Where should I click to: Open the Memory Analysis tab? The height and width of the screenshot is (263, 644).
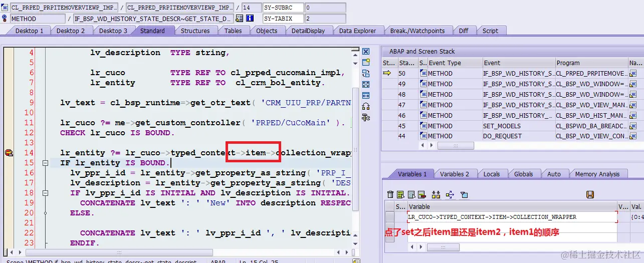[x=597, y=174]
